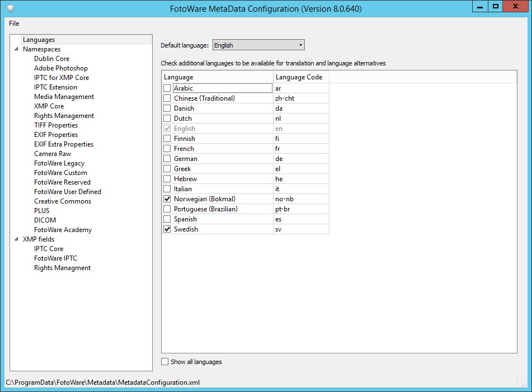Check the Arabic language checkbox

coord(167,88)
